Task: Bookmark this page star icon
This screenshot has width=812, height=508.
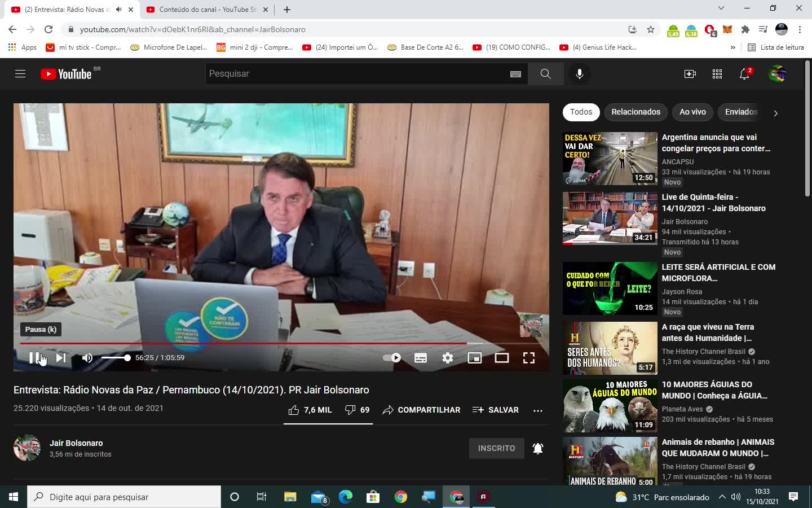Action: click(x=651, y=29)
